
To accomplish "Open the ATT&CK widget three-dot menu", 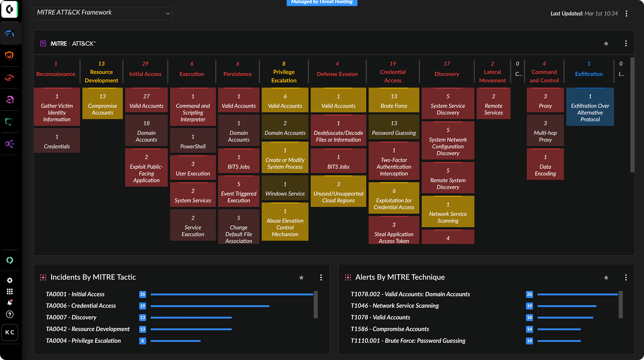I will pyautogui.click(x=625, y=43).
